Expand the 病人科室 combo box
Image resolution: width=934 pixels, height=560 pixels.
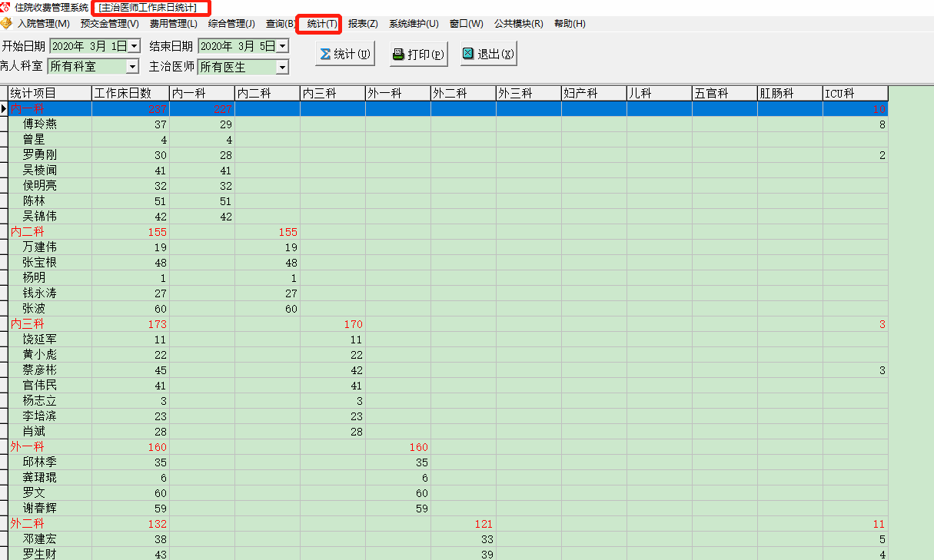(132, 67)
